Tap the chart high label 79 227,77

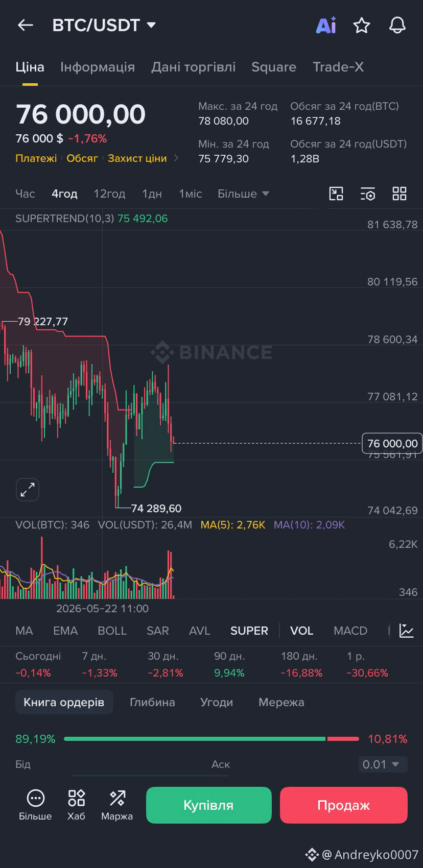(x=42, y=321)
